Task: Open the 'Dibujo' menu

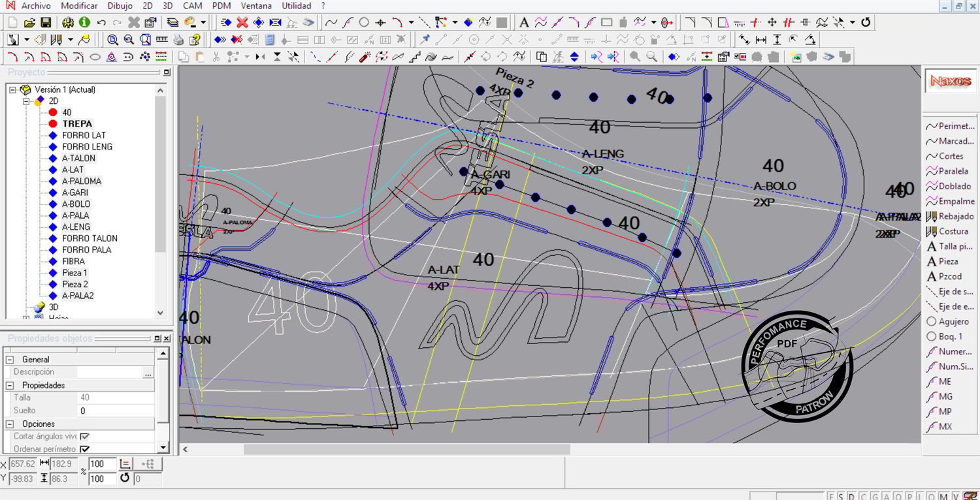Action: point(120,6)
